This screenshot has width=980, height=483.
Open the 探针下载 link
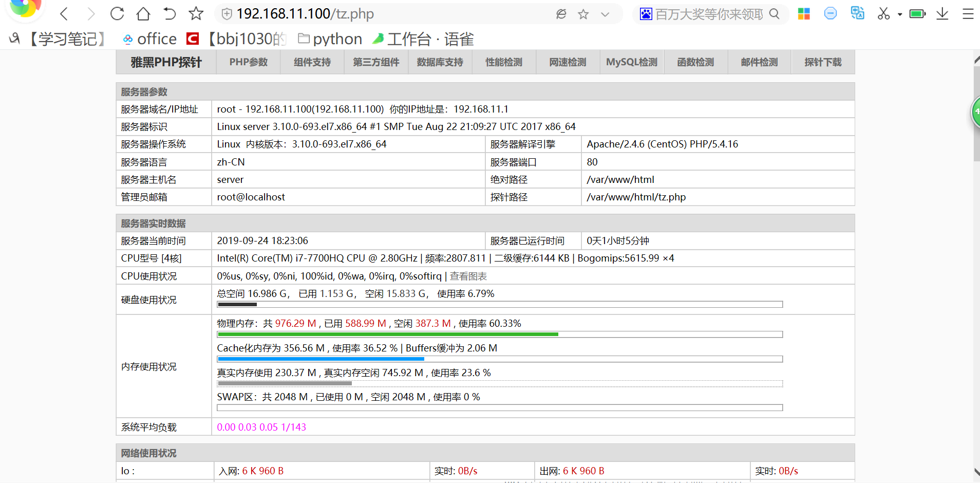coord(823,62)
